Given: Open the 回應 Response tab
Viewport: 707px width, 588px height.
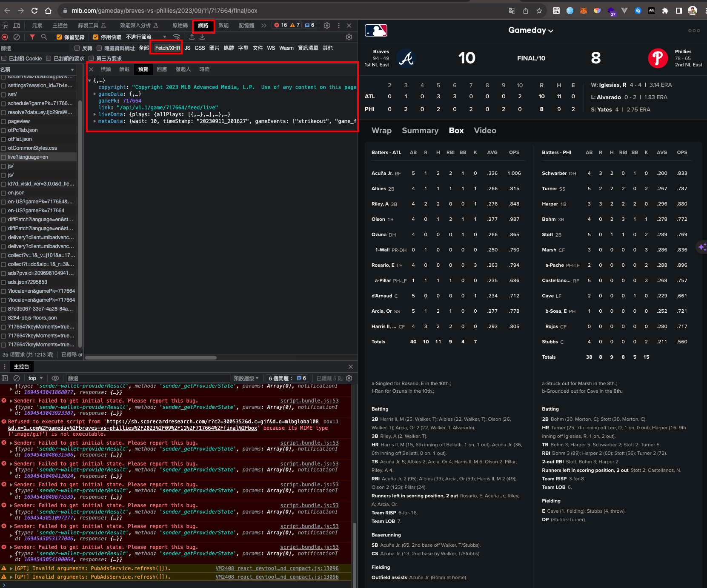Looking at the screenshot, I should coord(162,69).
